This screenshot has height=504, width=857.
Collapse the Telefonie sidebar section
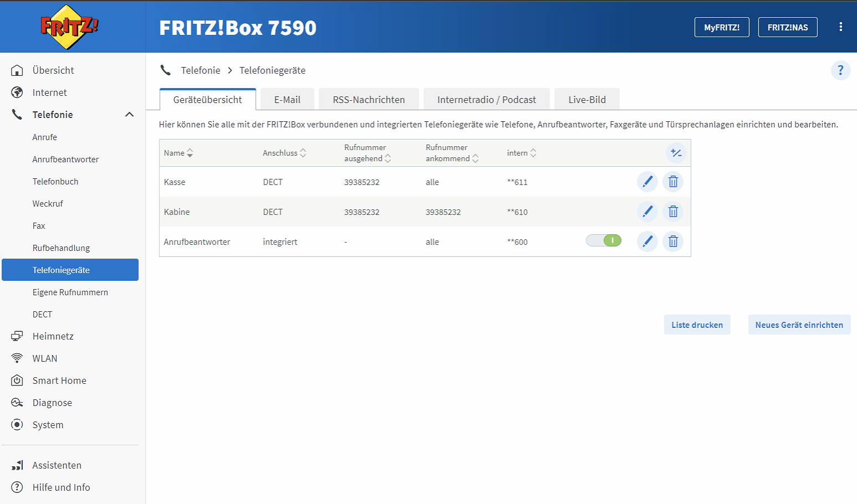click(x=129, y=115)
